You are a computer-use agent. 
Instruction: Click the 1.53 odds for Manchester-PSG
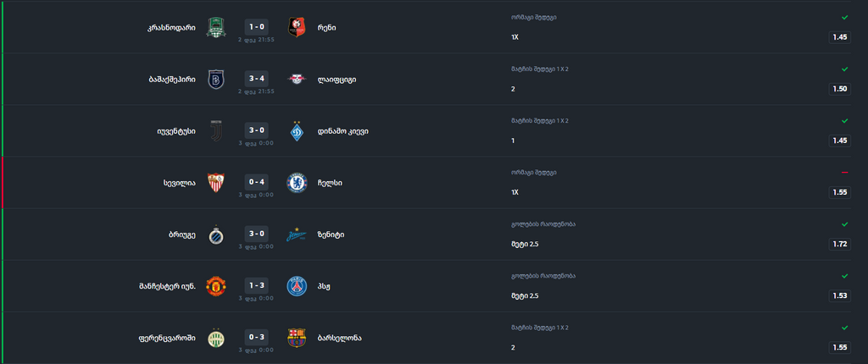(840, 296)
